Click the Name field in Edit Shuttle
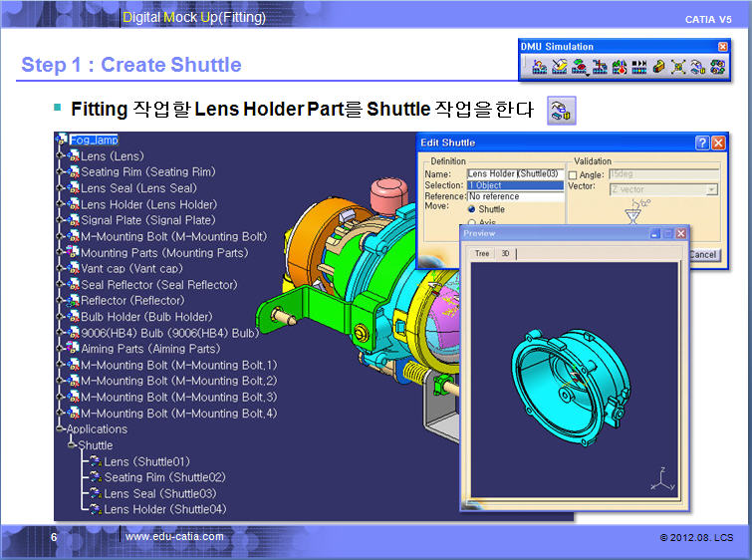752x560 pixels. click(x=515, y=174)
